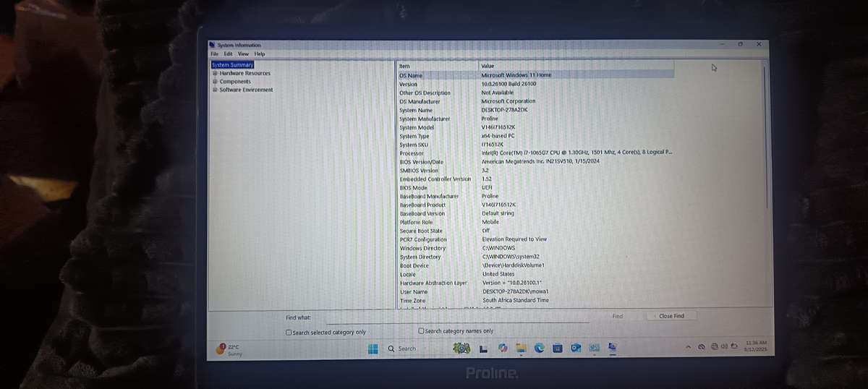Open the Edit menu
Viewport: 868px width, 389px height.
click(x=228, y=54)
